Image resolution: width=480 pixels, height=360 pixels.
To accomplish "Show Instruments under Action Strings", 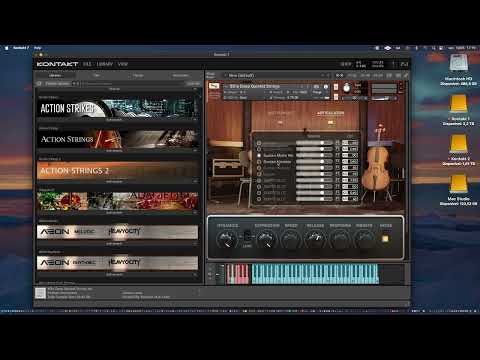I will (x=114, y=151).
